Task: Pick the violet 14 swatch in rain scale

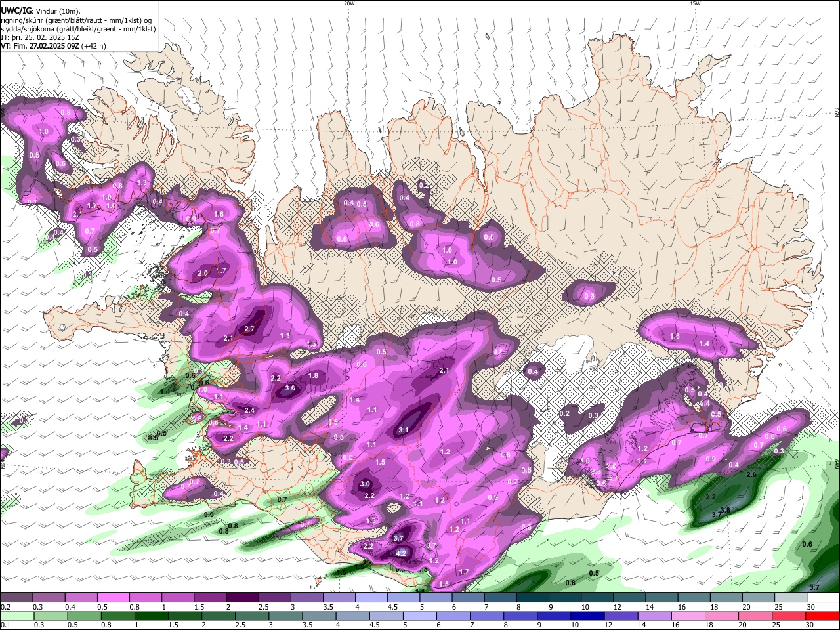Action: [x=655, y=616]
